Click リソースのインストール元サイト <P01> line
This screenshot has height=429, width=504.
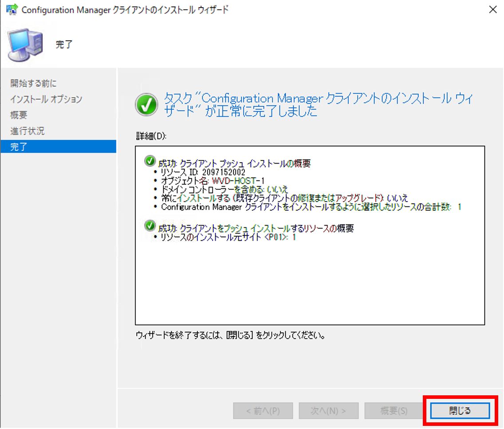(228, 237)
